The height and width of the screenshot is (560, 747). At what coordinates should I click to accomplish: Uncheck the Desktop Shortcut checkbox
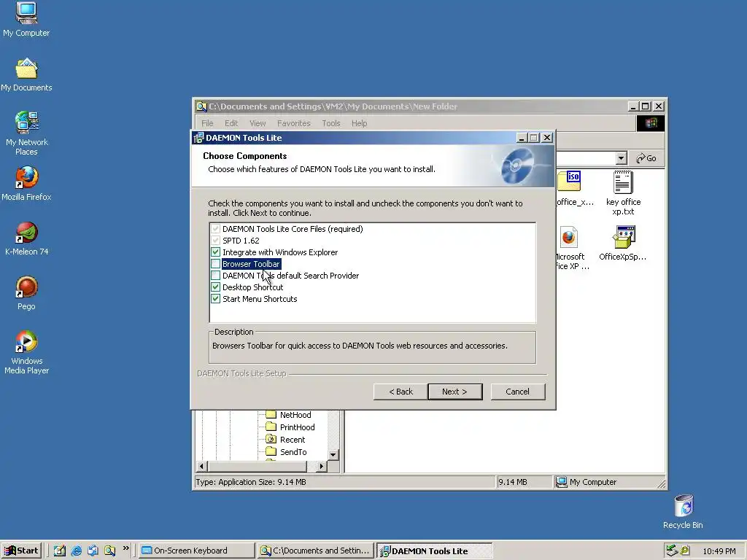click(x=215, y=287)
